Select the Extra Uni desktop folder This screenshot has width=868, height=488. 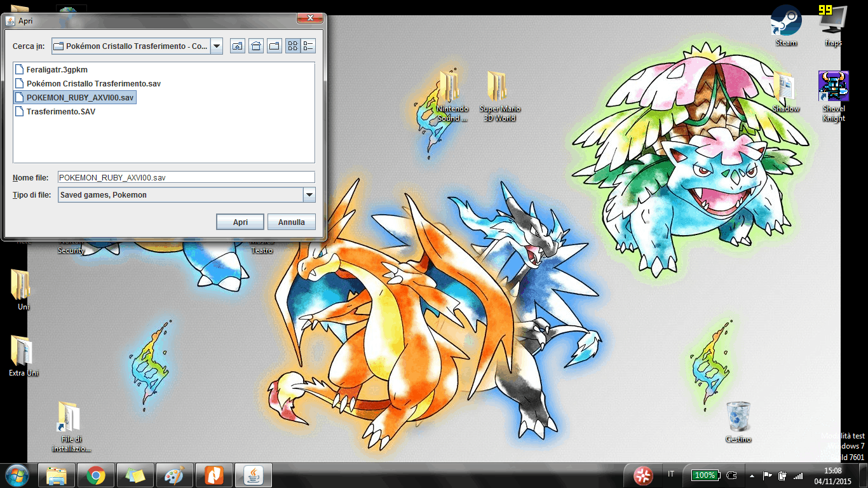click(x=24, y=356)
